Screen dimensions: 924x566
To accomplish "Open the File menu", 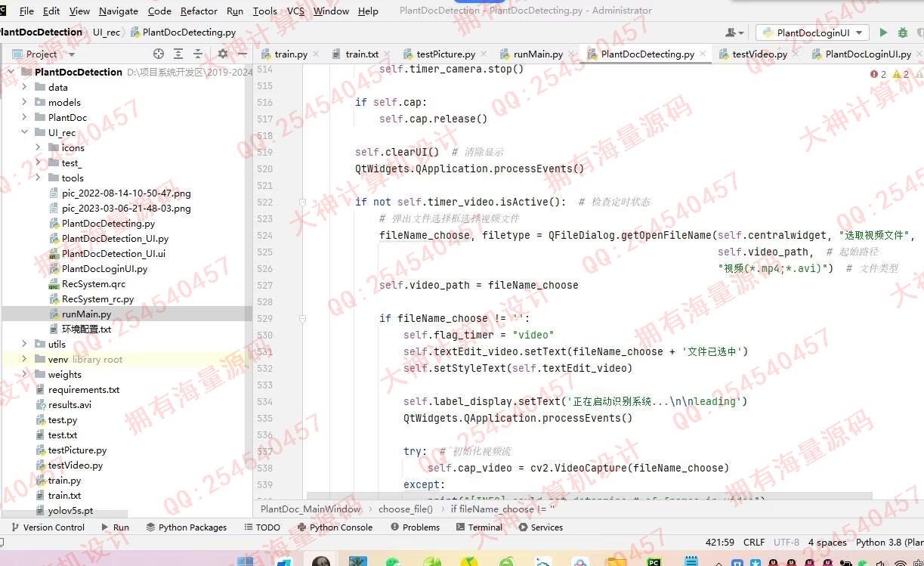I will [x=26, y=11].
